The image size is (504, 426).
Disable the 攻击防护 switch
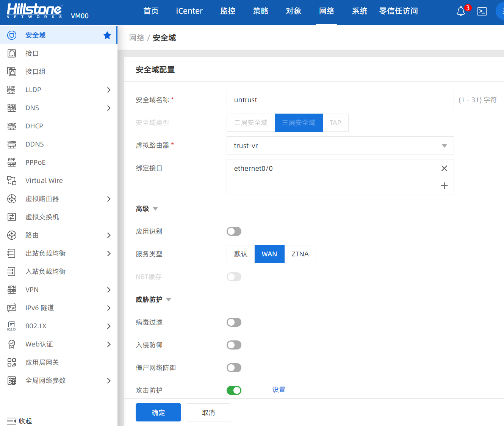pos(234,390)
